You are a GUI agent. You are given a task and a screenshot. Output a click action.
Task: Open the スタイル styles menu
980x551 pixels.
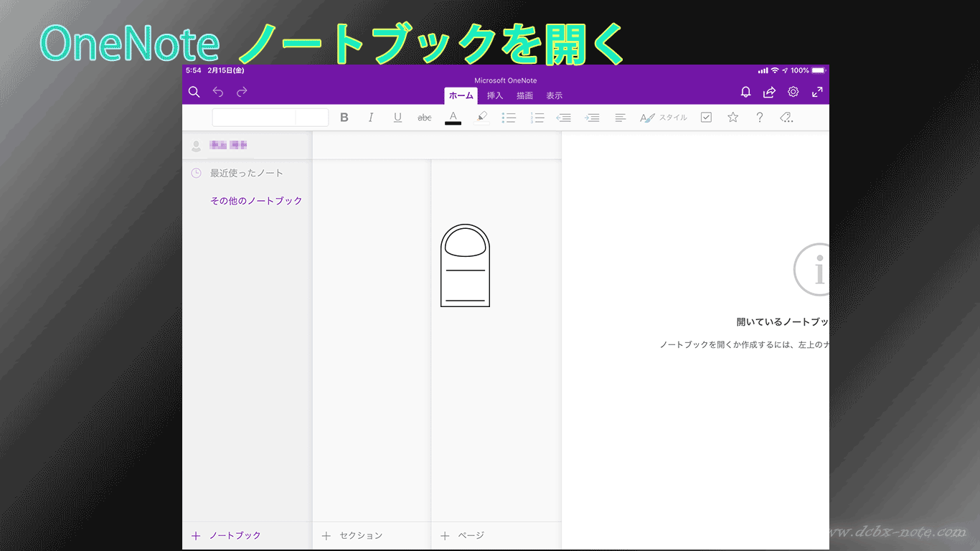pyautogui.click(x=663, y=118)
